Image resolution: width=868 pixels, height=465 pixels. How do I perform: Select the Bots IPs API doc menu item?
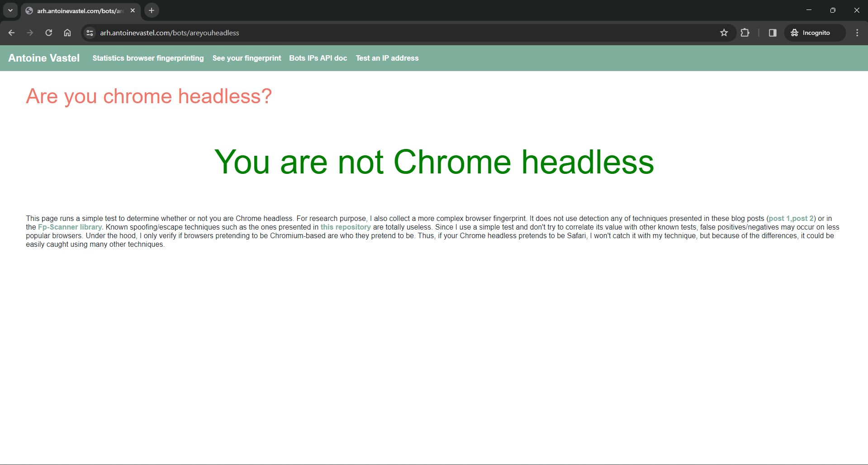pyautogui.click(x=318, y=58)
